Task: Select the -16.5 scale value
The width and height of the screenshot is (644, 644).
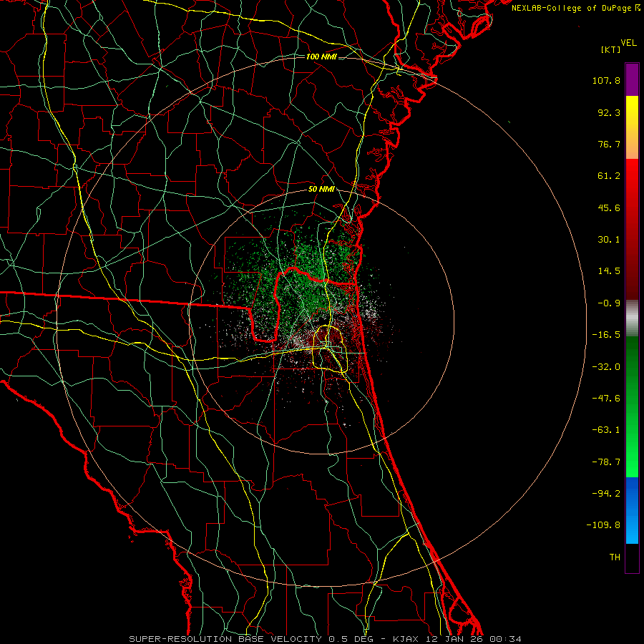Action: click(x=606, y=335)
